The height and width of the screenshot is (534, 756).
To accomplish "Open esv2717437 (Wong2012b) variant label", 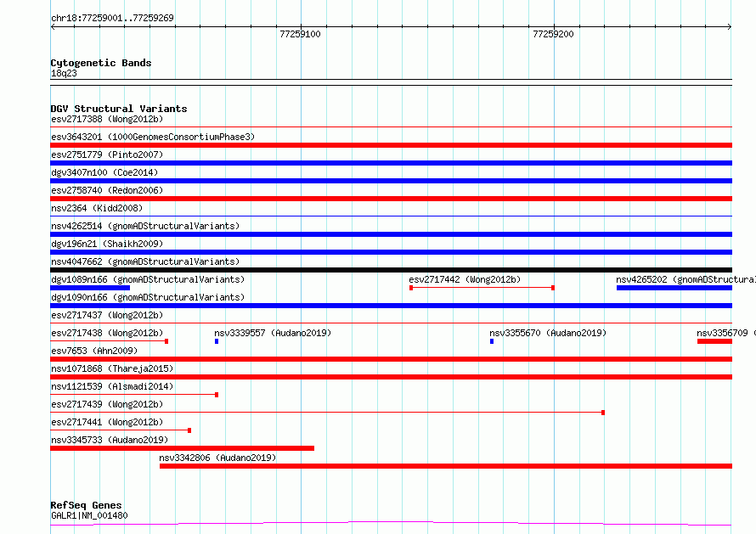I will click(107, 315).
